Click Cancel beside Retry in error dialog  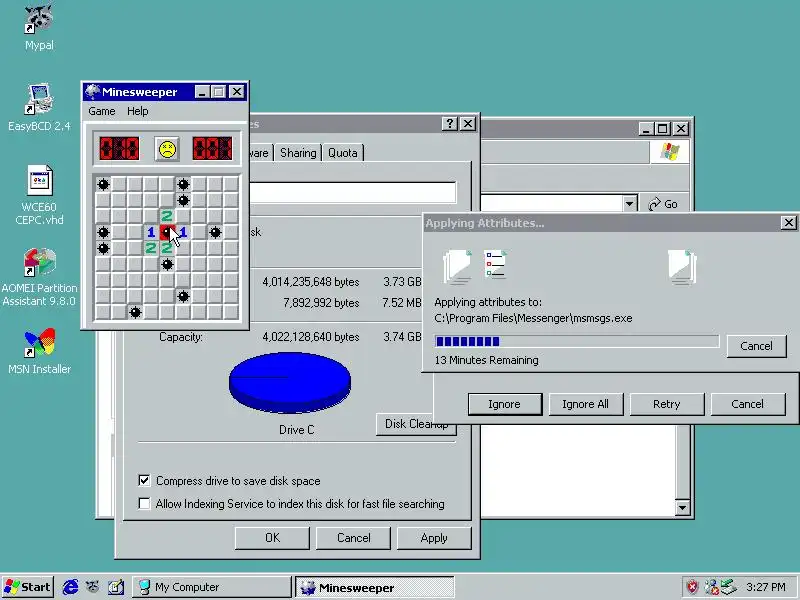pos(747,404)
